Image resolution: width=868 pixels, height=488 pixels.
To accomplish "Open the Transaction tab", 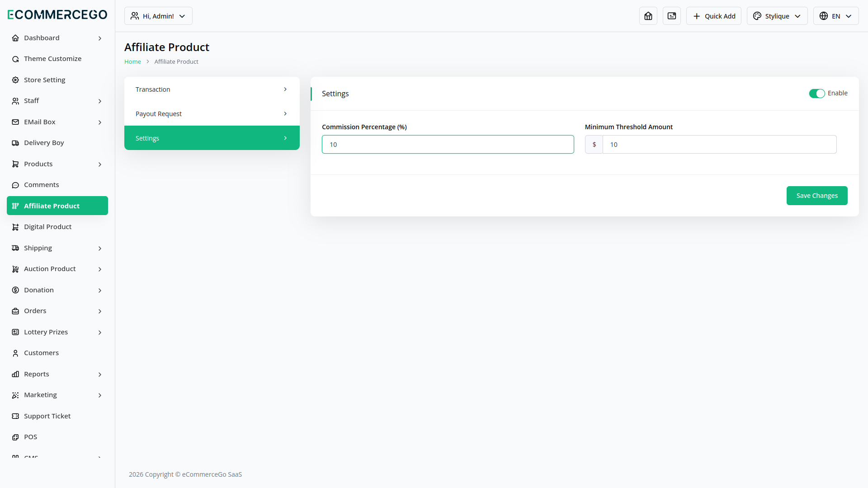I will (x=212, y=89).
